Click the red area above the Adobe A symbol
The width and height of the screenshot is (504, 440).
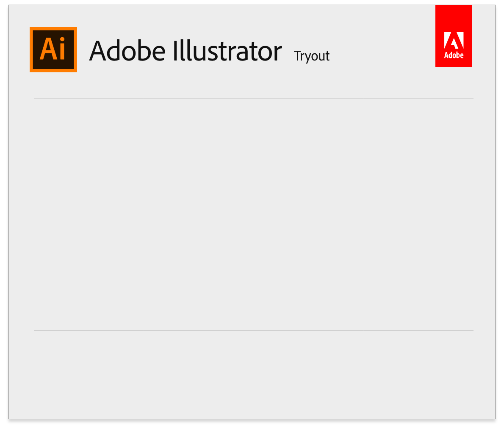pos(454,18)
